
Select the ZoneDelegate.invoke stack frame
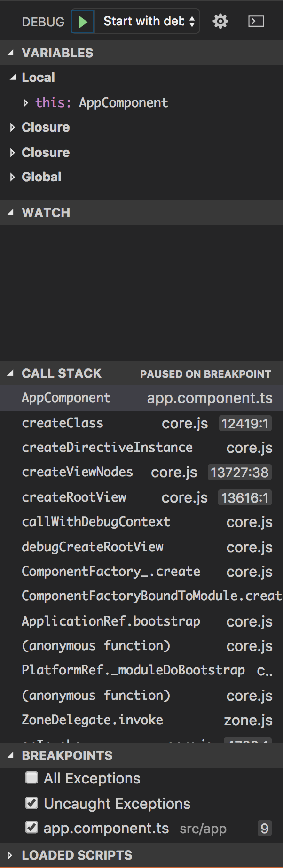[x=93, y=720]
